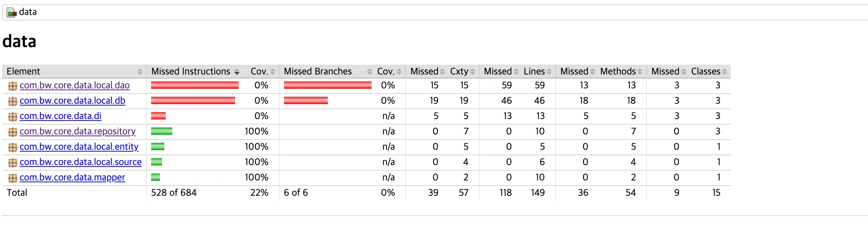Sort by Cxty column header
The height and width of the screenshot is (244, 868).
462,71
